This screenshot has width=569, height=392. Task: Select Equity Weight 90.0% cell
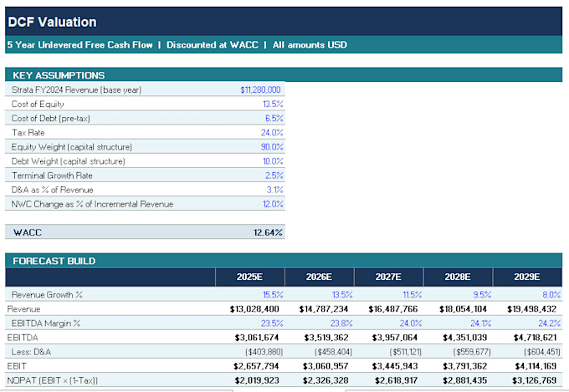point(250,147)
